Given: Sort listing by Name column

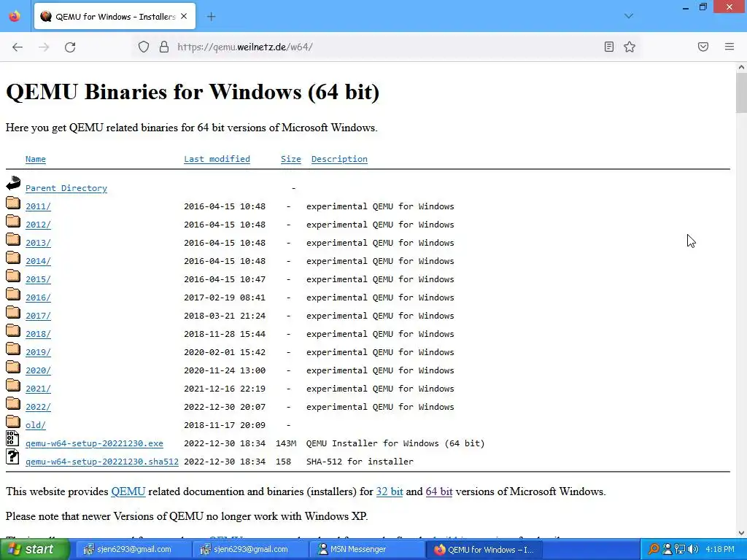Looking at the screenshot, I should tap(36, 159).
